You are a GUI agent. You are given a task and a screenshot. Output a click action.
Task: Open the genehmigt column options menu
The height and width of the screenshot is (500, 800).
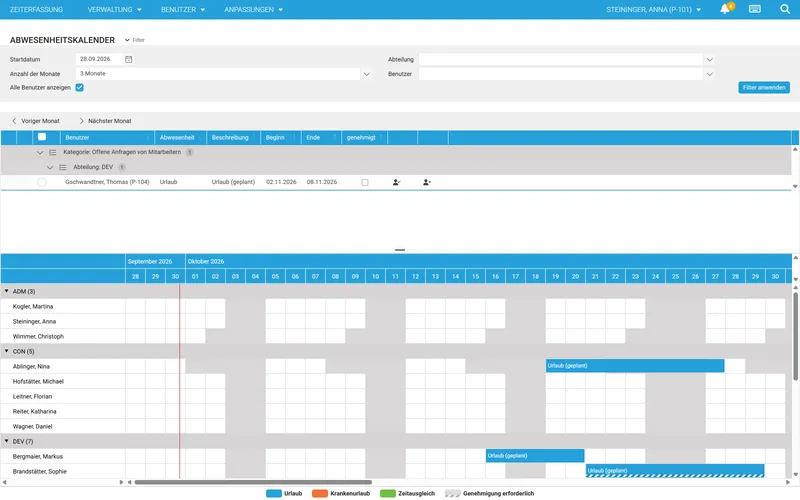381,138
